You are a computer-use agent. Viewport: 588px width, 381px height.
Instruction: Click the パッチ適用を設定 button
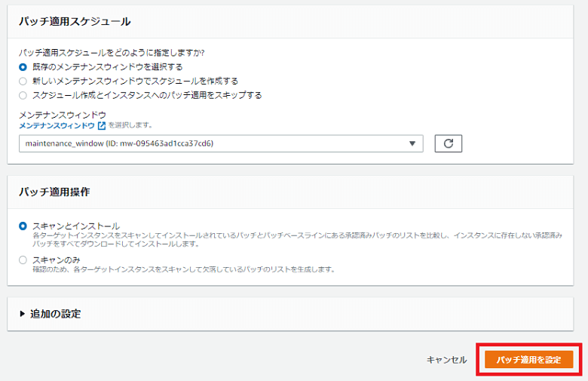point(528,360)
